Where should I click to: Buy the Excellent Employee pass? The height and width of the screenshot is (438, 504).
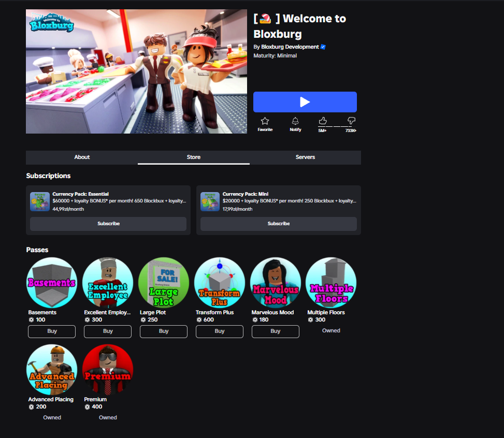coord(108,331)
